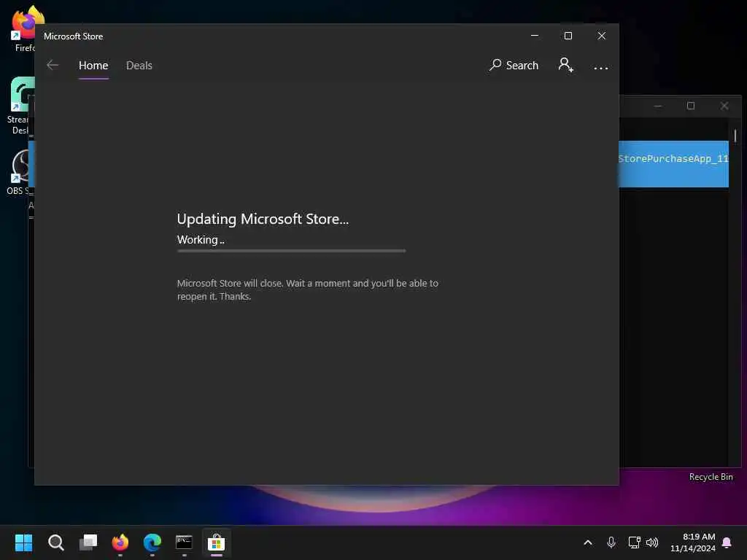Select the Recycle Bin desktop item

coord(711,477)
